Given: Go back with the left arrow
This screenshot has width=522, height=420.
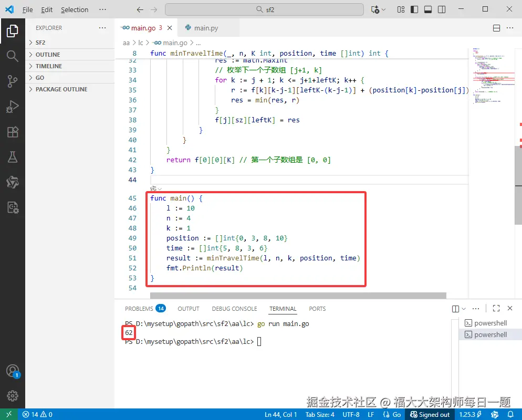Looking at the screenshot, I should (x=140, y=9).
